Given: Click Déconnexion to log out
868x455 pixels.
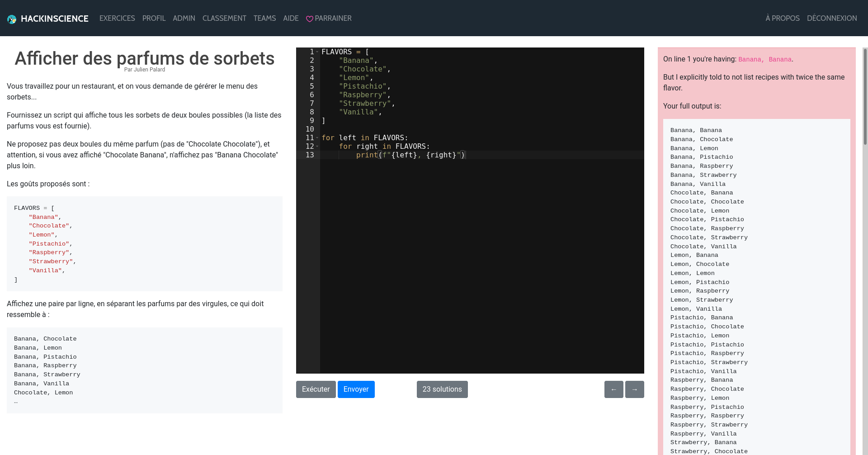Looking at the screenshot, I should point(832,18).
